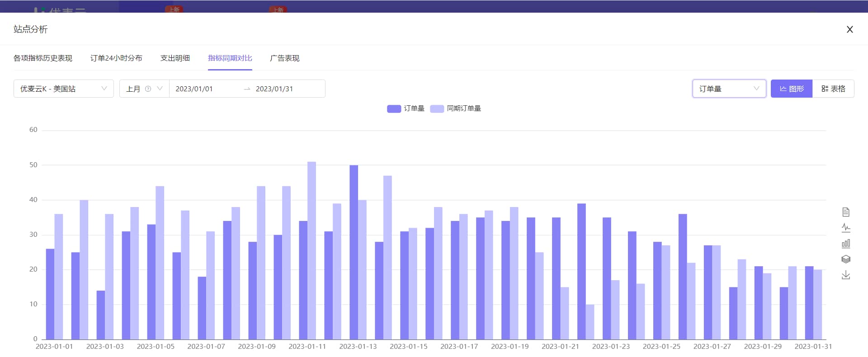Toggle stacked chart mode icon
Screen dimensions: 868x357
[x=846, y=259]
